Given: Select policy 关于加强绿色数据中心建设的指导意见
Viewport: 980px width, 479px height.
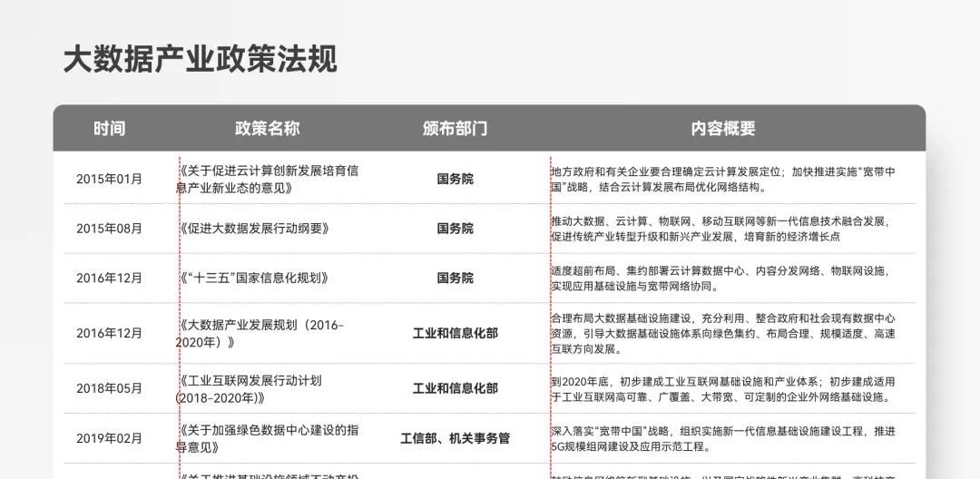Looking at the screenshot, I should [x=267, y=438].
